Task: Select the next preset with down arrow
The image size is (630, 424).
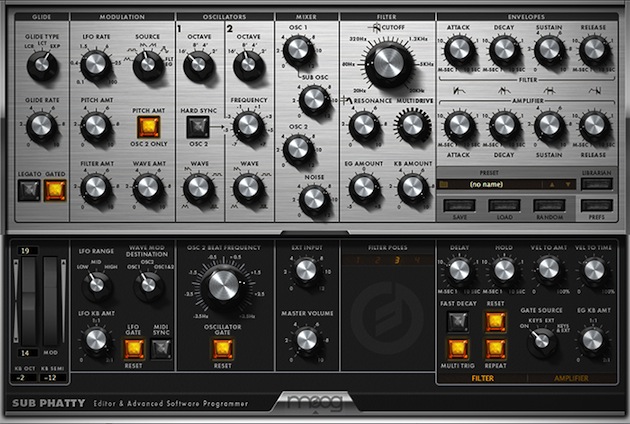Action: click(x=568, y=184)
